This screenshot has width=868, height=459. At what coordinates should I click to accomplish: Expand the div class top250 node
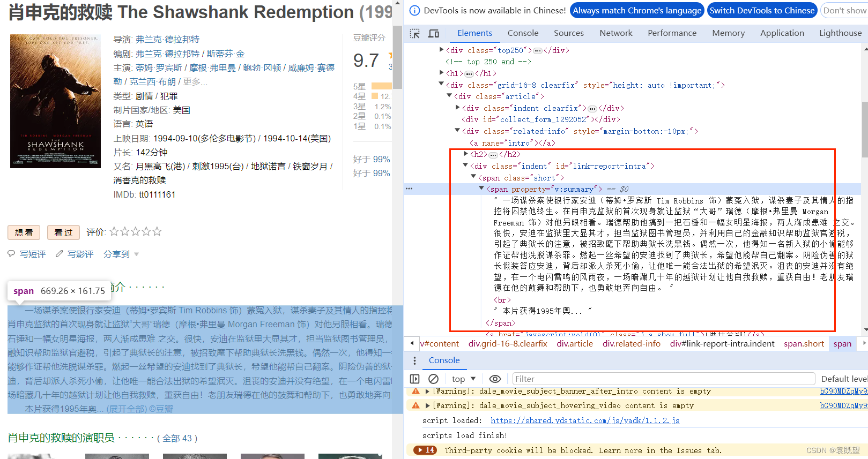441,50
